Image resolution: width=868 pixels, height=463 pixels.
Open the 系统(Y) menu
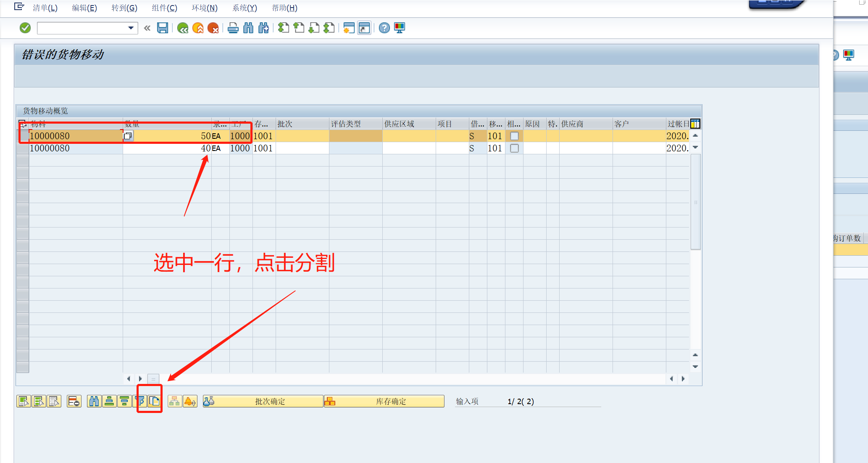[244, 8]
